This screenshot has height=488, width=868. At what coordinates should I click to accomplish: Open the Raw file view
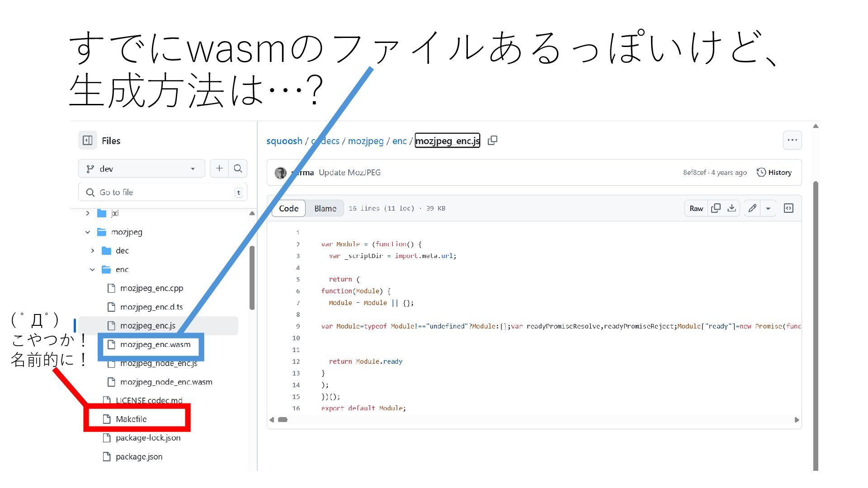tap(696, 208)
